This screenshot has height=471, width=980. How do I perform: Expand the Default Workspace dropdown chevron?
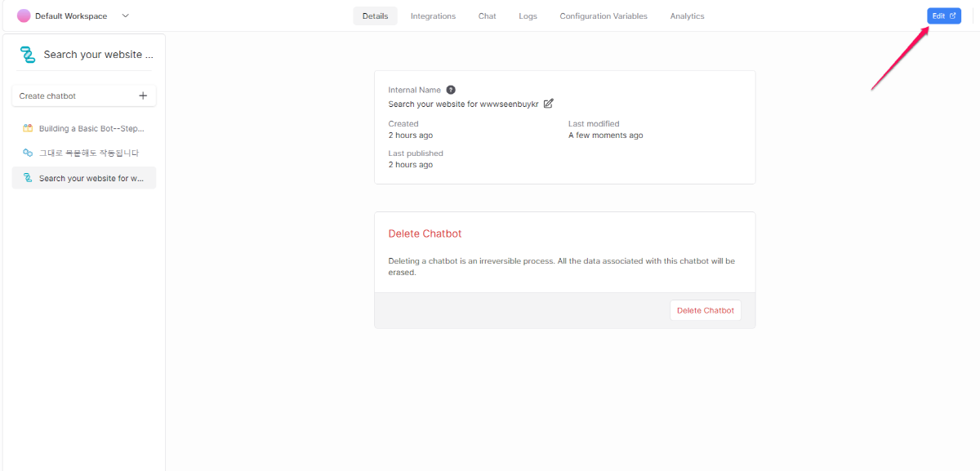[x=125, y=16]
